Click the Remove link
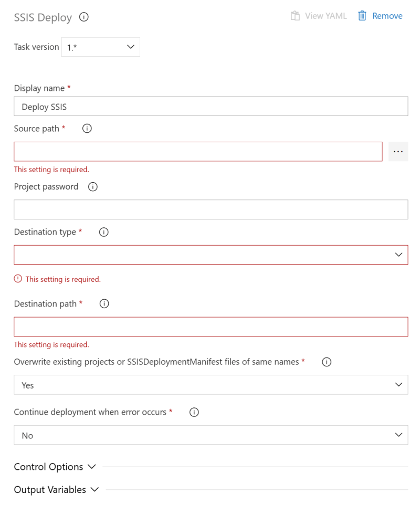420x515 pixels. pos(387,16)
